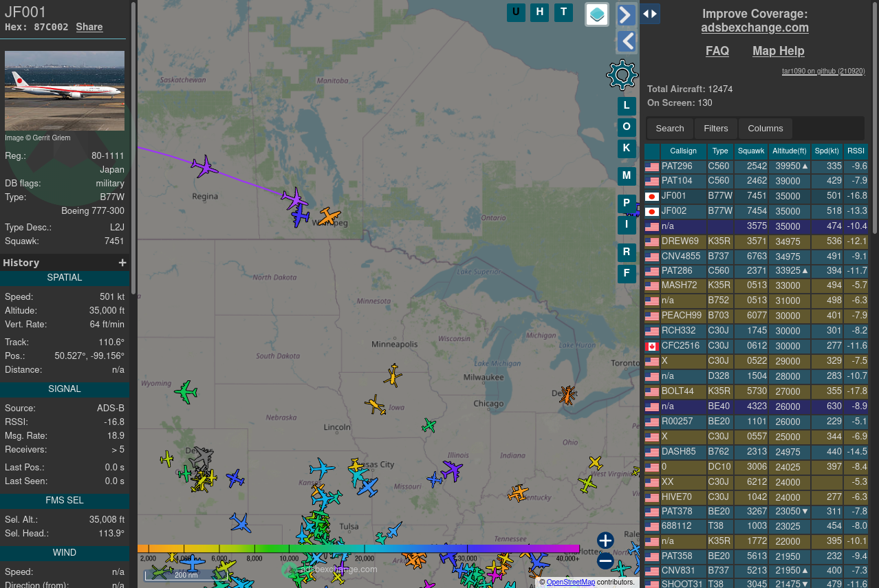
Task: Toggle the U map button
Action: click(x=516, y=12)
